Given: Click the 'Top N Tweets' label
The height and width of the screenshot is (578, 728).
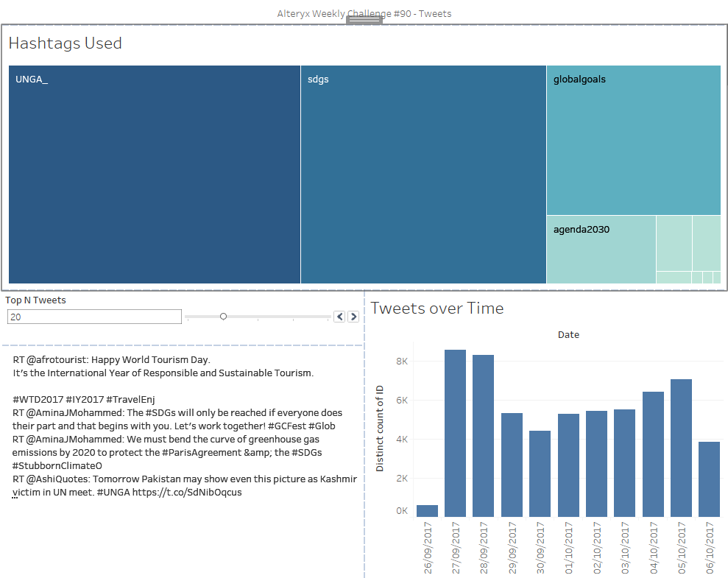Looking at the screenshot, I should tap(36, 300).
